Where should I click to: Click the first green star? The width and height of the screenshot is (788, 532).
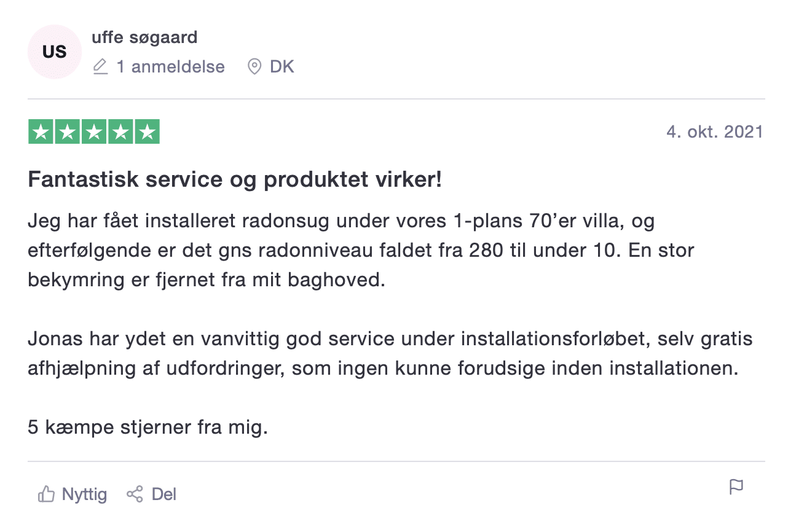point(41,132)
